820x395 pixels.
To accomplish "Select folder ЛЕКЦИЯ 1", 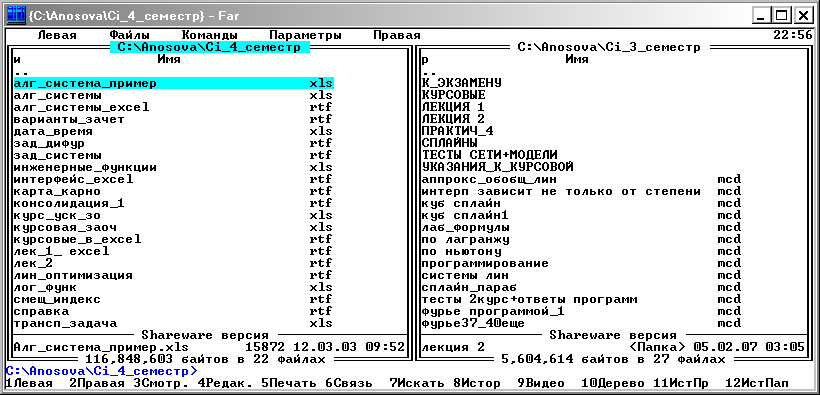I will 453,107.
